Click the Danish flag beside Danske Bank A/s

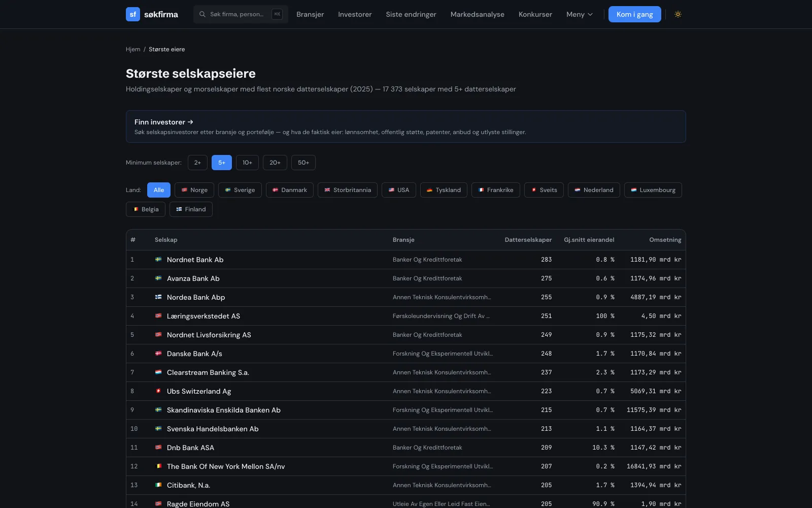tap(158, 354)
